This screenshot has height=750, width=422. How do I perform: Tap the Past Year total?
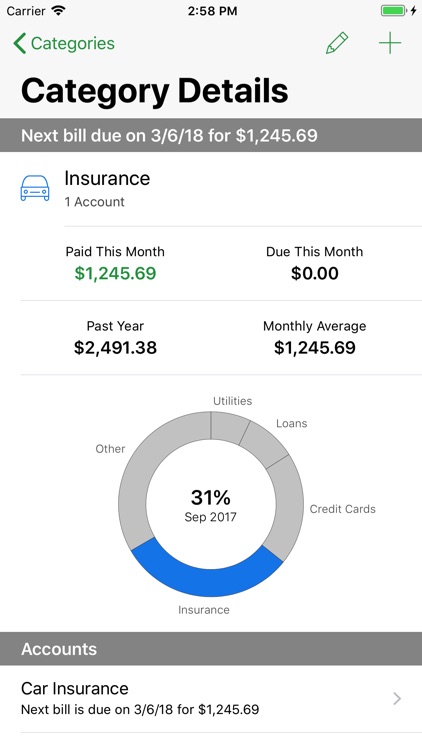point(115,348)
